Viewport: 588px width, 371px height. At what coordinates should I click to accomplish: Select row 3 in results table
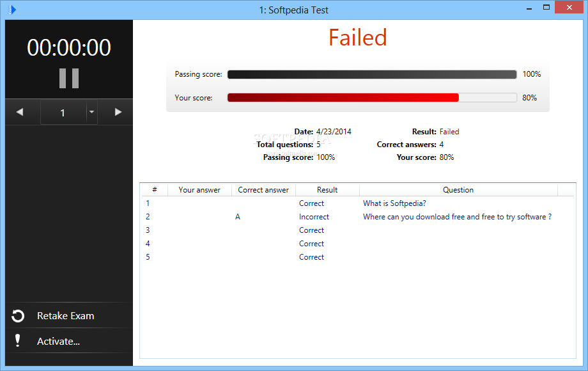point(358,230)
